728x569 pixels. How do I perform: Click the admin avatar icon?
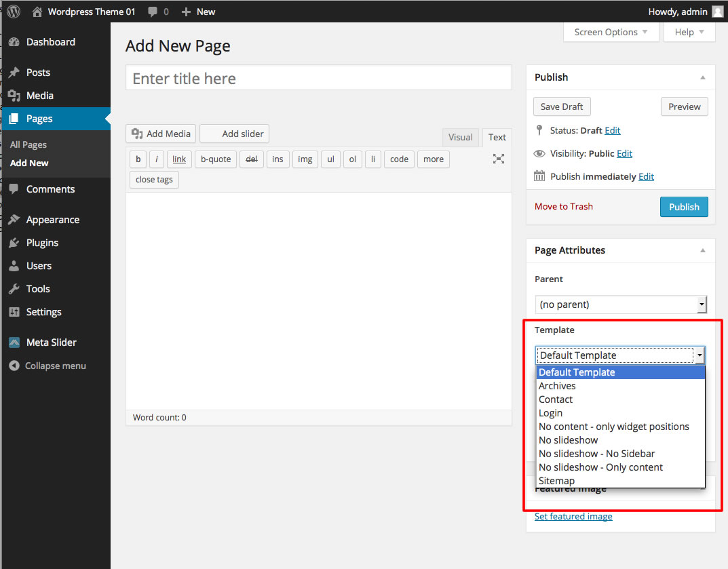pyautogui.click(x=718, y=12)
